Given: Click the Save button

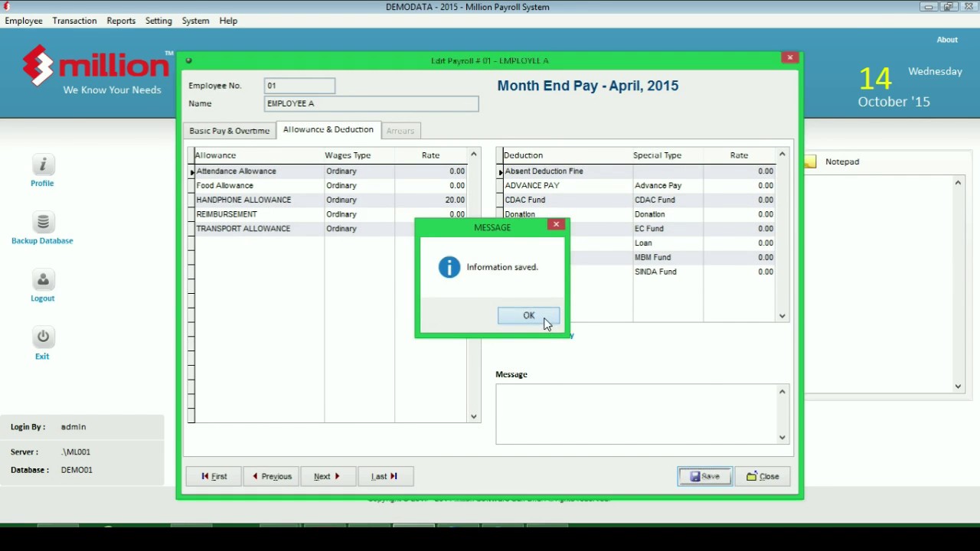Looking at the screenshot, I should [x=705, y=477].
